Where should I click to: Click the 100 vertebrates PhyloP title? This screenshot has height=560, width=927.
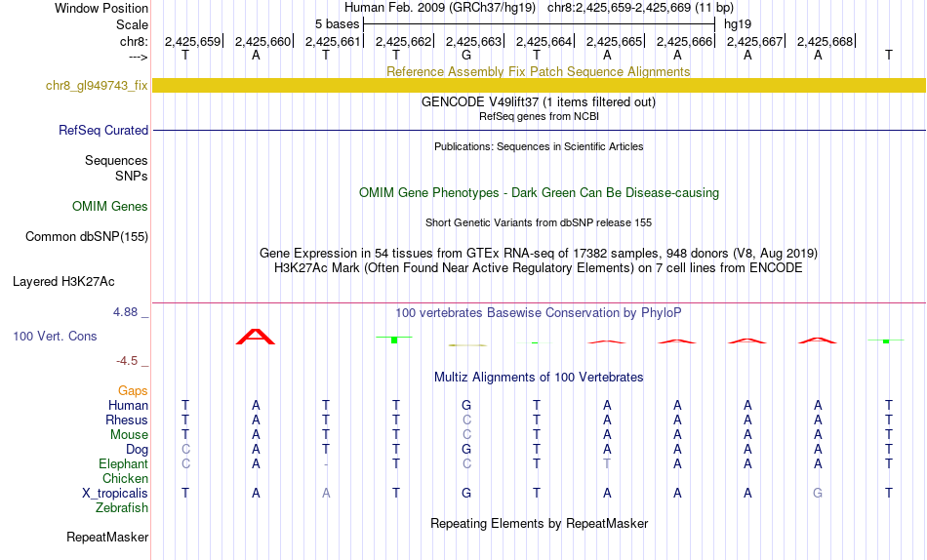pos(539,313)
